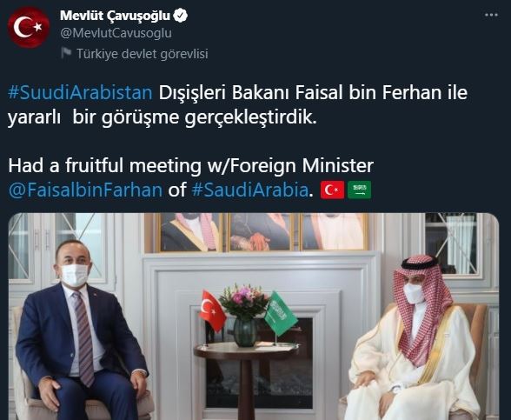511x420 pixels.
Task: Click the government official flag icon
Action: (x=66, y=53)
